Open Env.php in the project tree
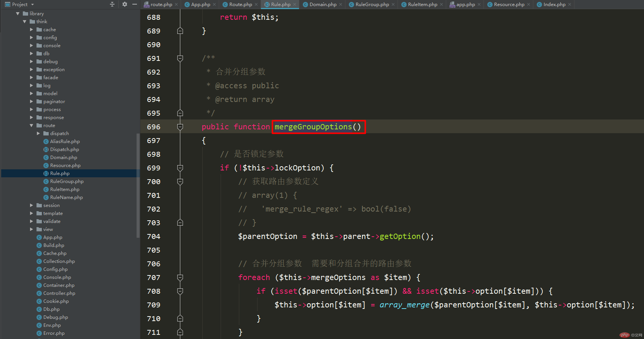Image resolution: width=644 pixels, height=339 pixels. [52, 325]
